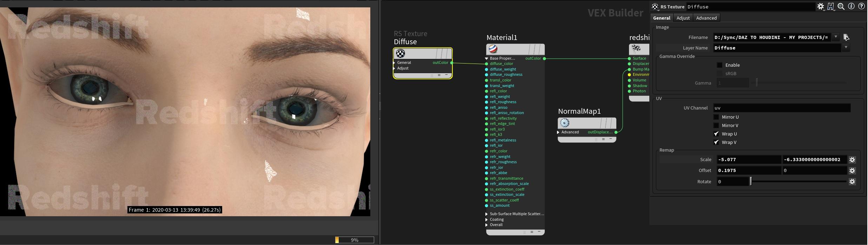
Task: Expand Adjust group on Diffuse node
Action: coord(395,68)
